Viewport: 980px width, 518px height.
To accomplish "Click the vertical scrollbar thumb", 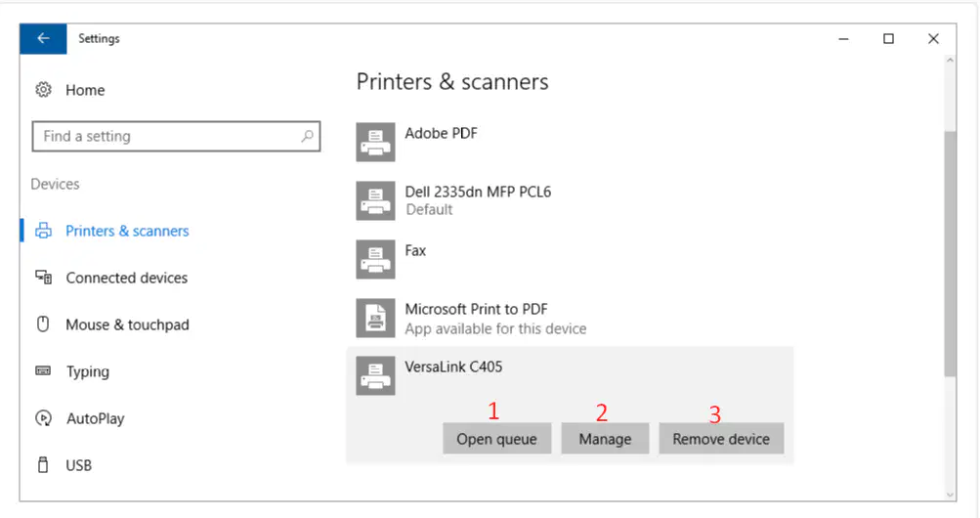I will (950, 253).
